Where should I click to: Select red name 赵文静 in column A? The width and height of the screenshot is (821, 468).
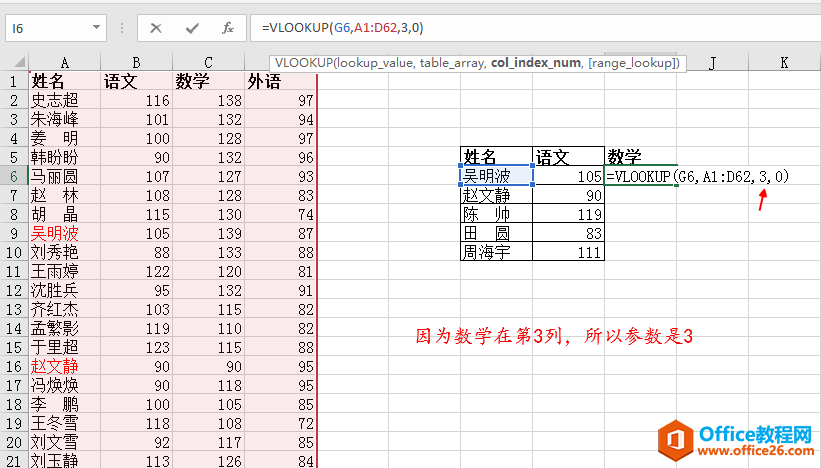click(x=64, y=366)
